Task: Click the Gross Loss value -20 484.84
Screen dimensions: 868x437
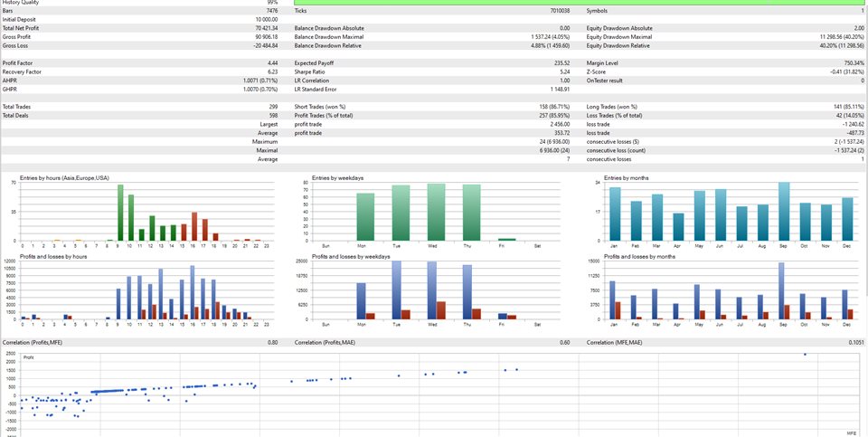Action: (266, 45)
